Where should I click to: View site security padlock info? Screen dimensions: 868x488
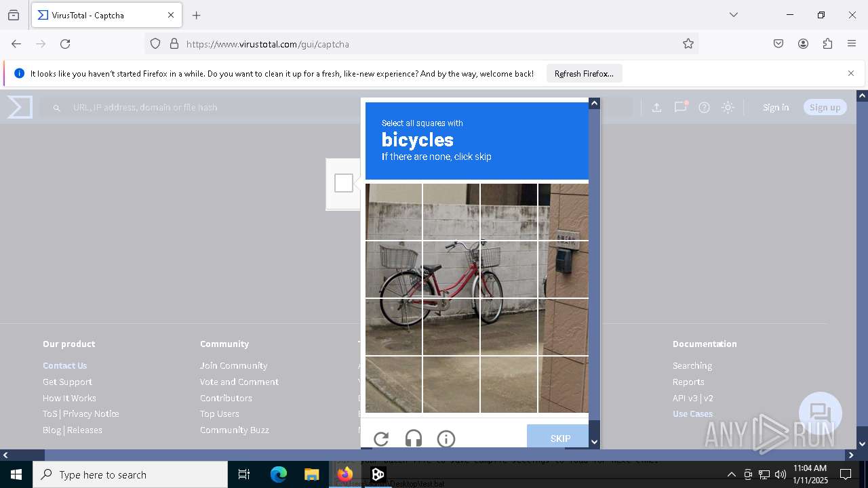pos(174,44)
